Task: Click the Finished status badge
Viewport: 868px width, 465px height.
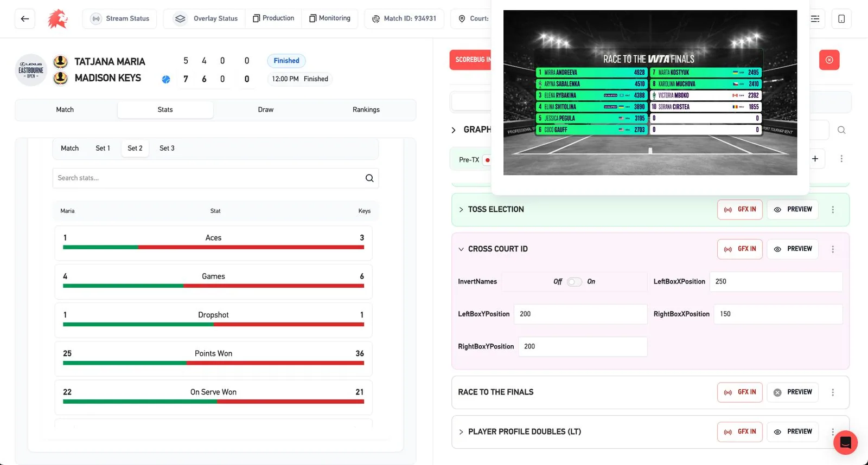Action: click(x=286, y=61)
